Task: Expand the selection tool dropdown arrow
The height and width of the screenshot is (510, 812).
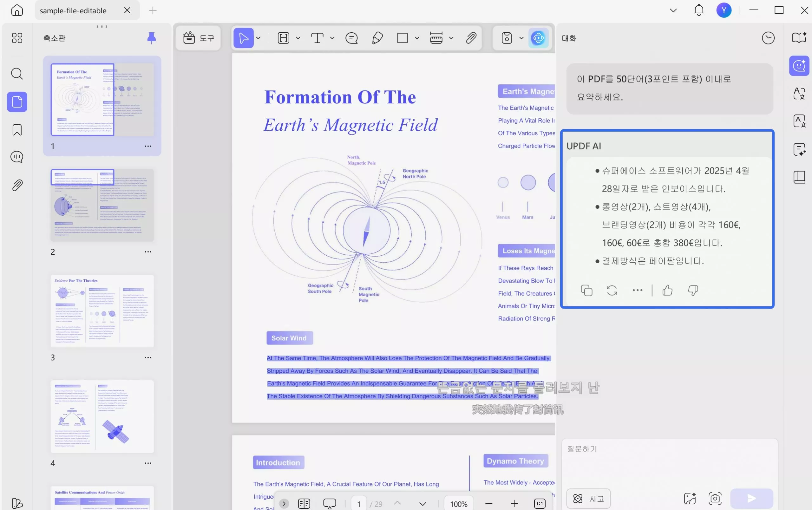Action: tap(258, 38)
